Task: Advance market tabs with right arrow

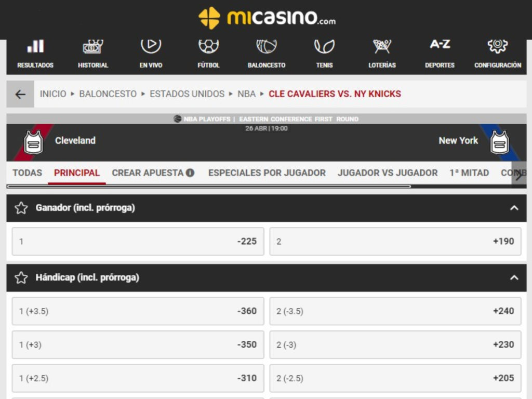Action: pyautogui.click(x=519, y=175)
